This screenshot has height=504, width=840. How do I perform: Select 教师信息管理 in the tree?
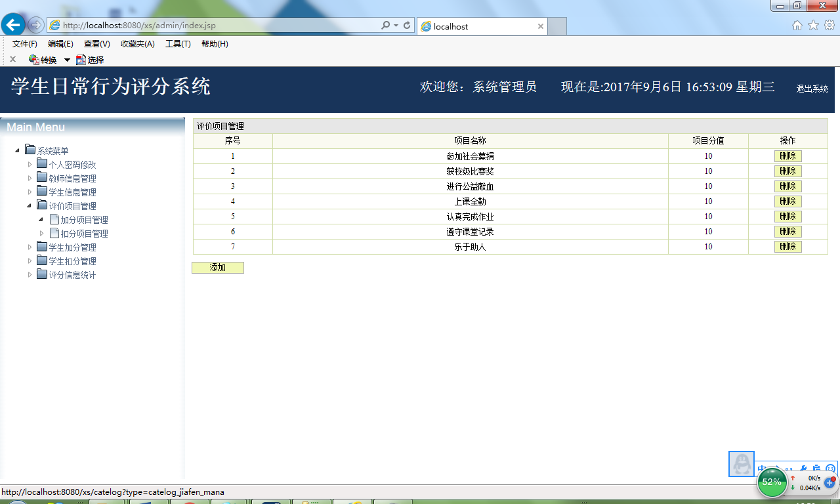(73, 178)
